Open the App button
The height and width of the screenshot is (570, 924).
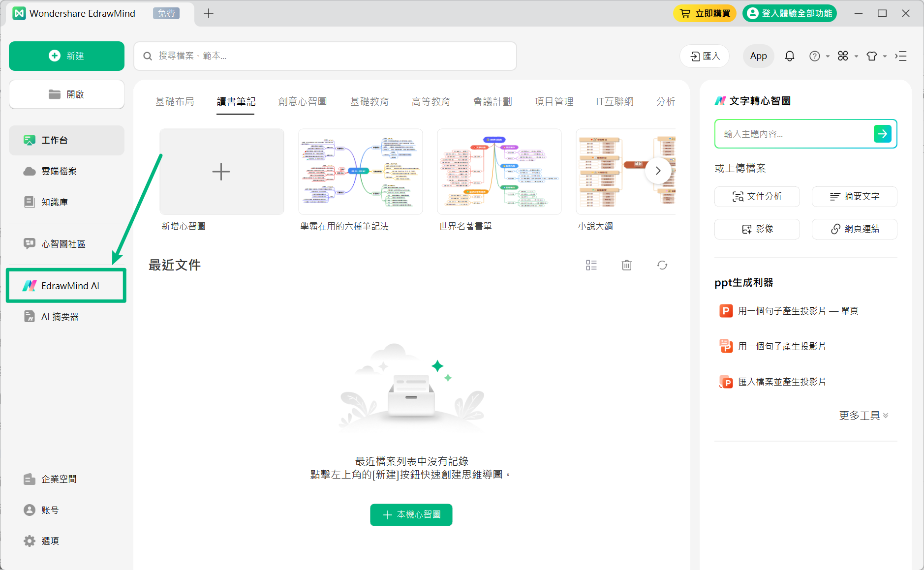(758, 56)
